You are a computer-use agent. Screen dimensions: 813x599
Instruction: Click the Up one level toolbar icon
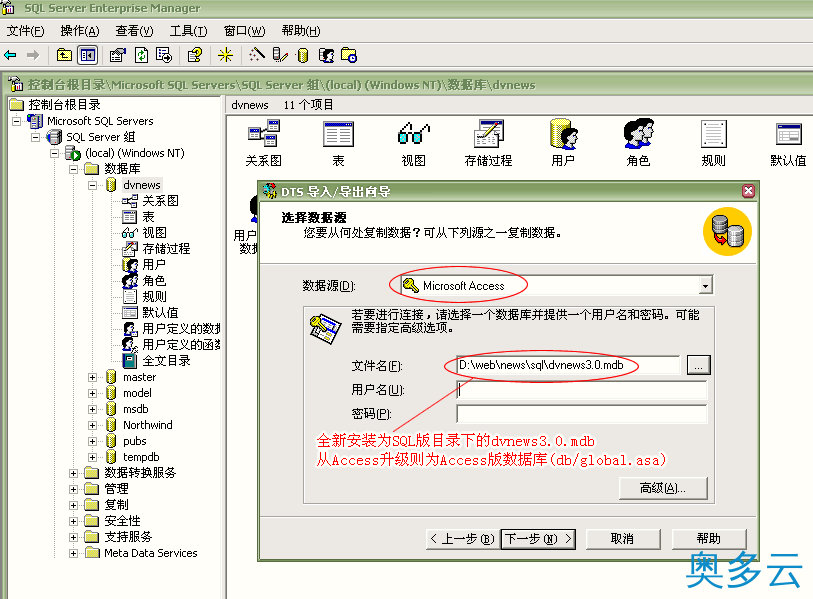(64, 55)
